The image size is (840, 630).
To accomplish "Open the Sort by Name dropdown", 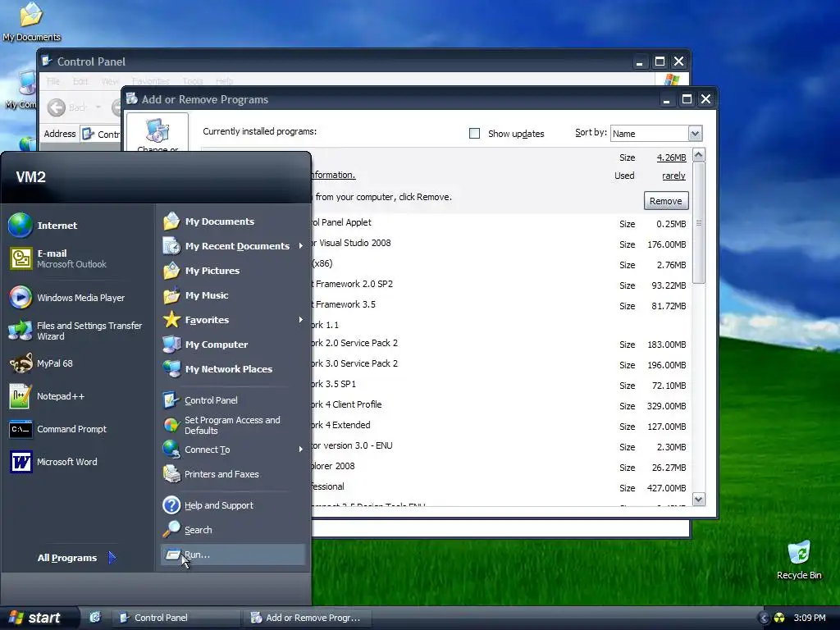I will (695, 134).
